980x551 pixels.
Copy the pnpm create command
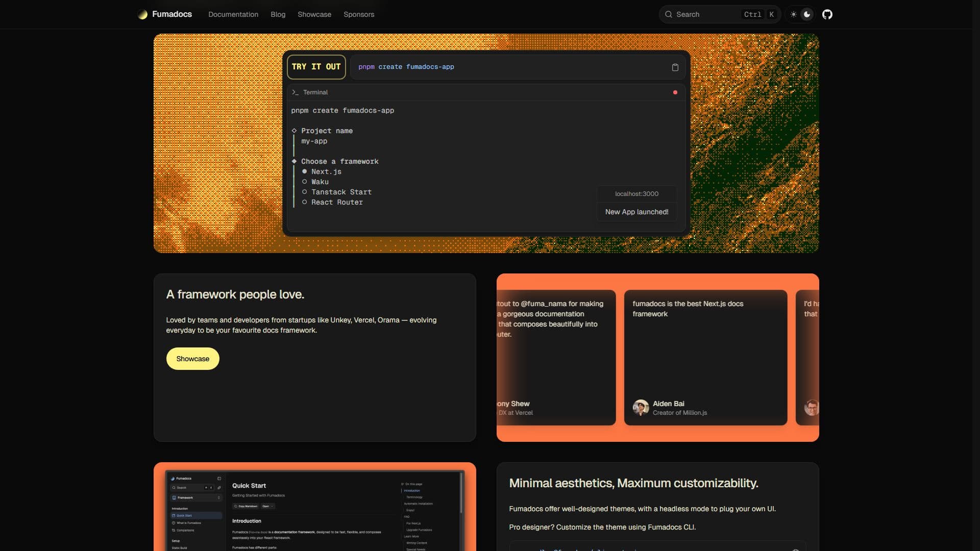[x=675, y=67]
